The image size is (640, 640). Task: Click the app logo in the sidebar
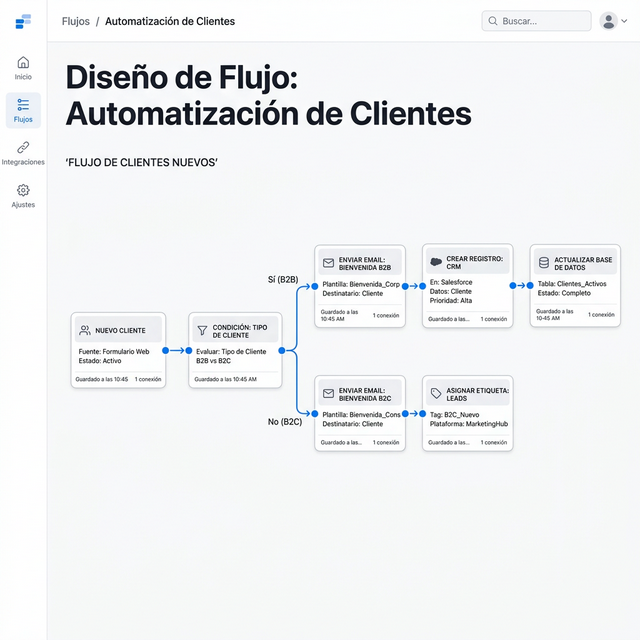pos(23,21)
